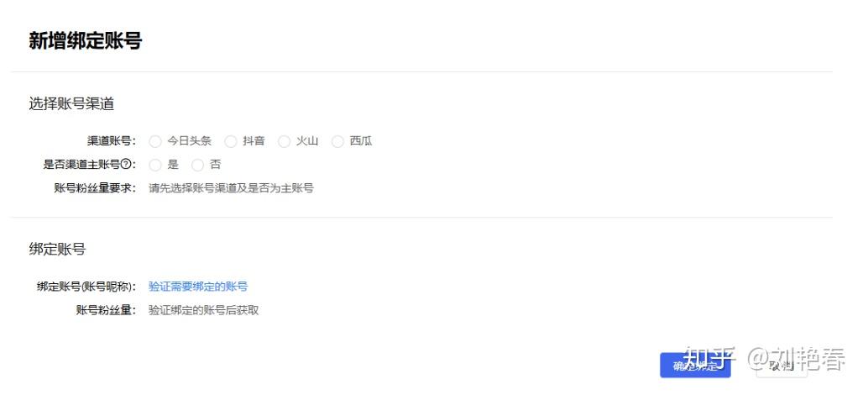Click the 抖音 option label text
This screenshot has height=395, width=868.
pos(254,141)
